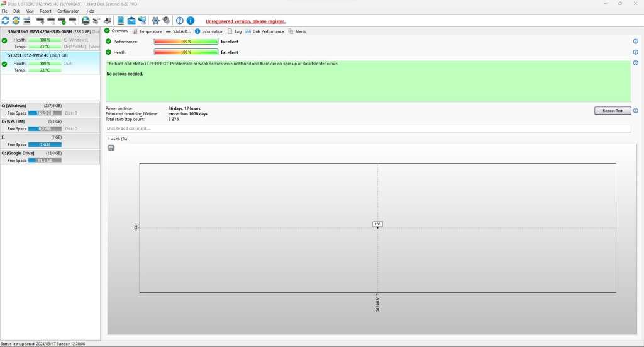
Task: Click the blue info about toolbar icon
Action: (x=191, y=21)
